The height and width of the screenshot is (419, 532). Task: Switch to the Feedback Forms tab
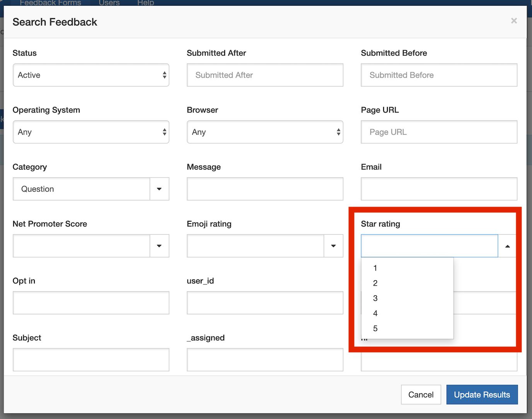coord(50,3)
